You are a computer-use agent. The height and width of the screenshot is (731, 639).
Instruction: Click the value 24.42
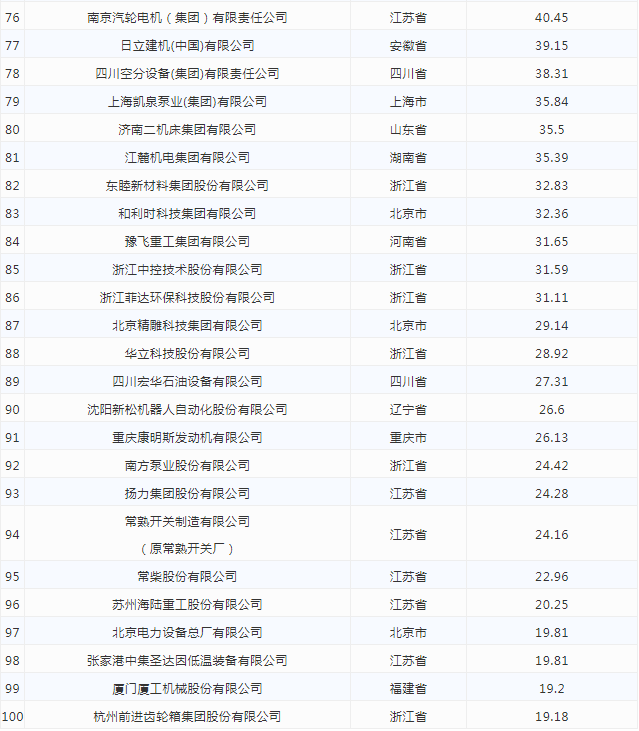(551, 465)
